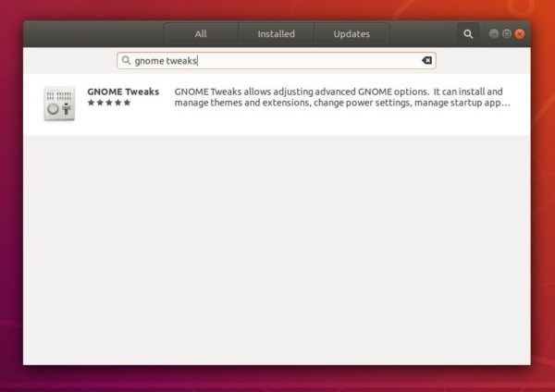Screen dimensions: 555x392
Task: Click inside the gnome tweaks search box
Action: click(276, 60)
